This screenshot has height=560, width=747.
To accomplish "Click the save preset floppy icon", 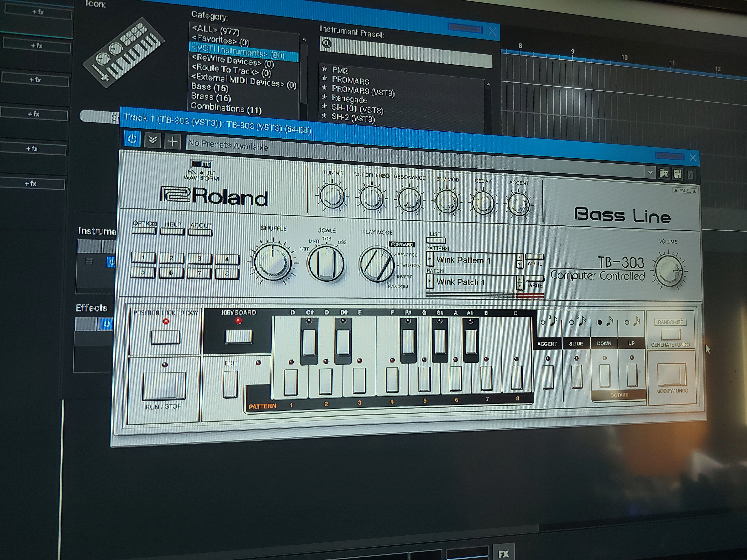I will 677,174.
